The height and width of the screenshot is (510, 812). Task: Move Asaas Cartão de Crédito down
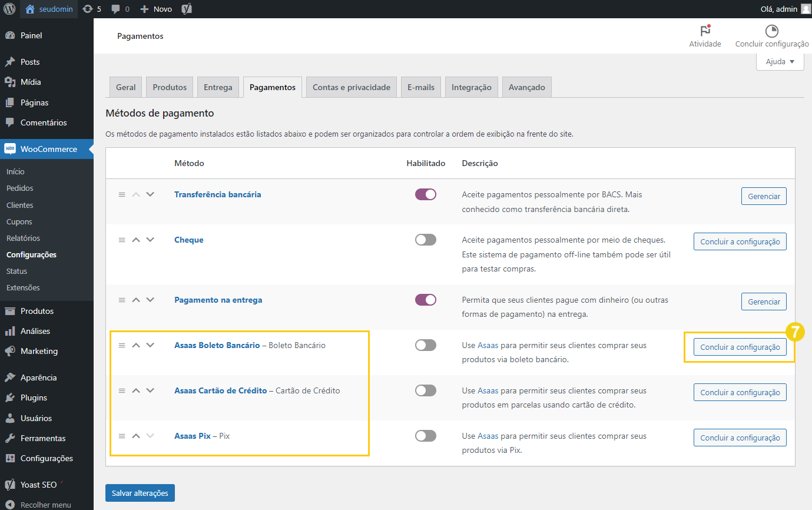click(150, 390)
